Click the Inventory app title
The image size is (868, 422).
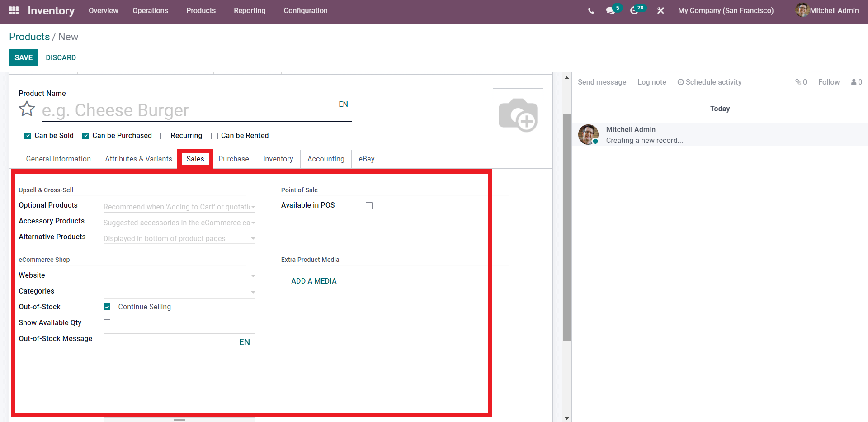pos(51,10)
